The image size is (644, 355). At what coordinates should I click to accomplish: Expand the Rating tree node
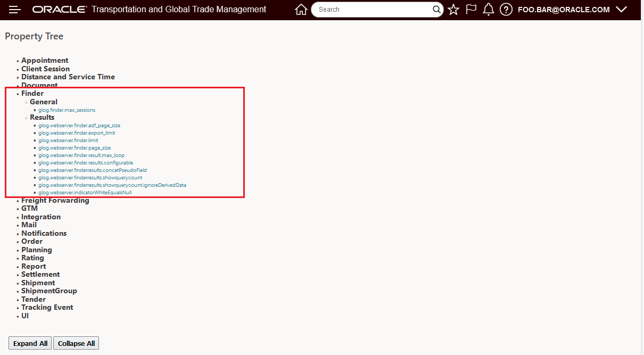(x=32, y=258)
